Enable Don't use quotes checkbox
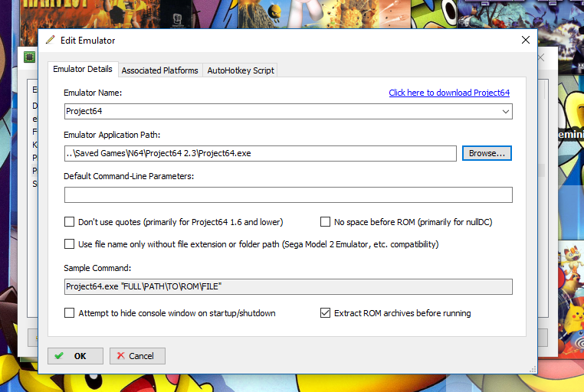Image resolution: width=584 pixels, height=392 pixels. 69,222
